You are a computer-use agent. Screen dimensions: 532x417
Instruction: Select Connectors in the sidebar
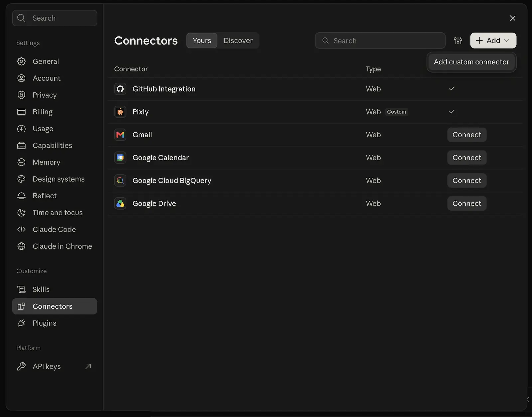point(55,306)
